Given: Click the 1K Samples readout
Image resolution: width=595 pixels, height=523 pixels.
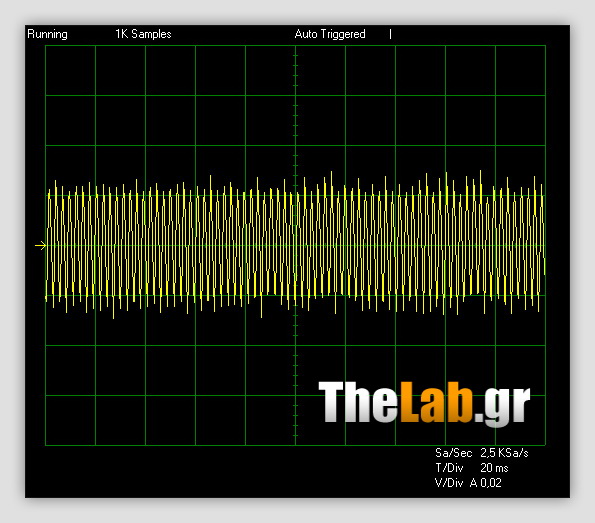Looking at the screenshot, I should [x=143, y=34].
